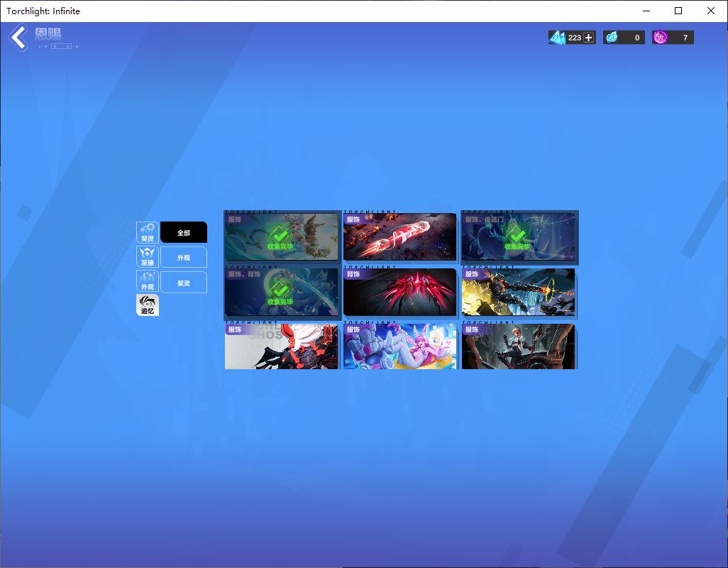Open the 外观 sidebar category icon
Screen dimensions: 728x568
tap(148, 281)
